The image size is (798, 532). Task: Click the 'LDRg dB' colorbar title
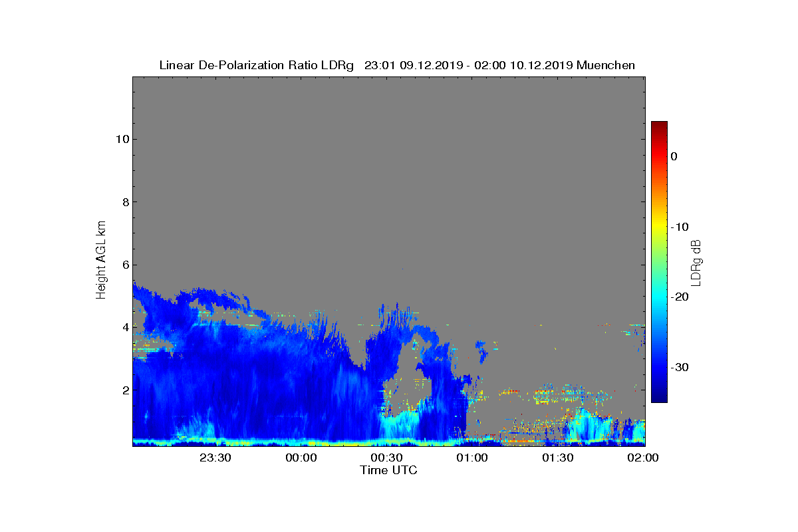697,262
